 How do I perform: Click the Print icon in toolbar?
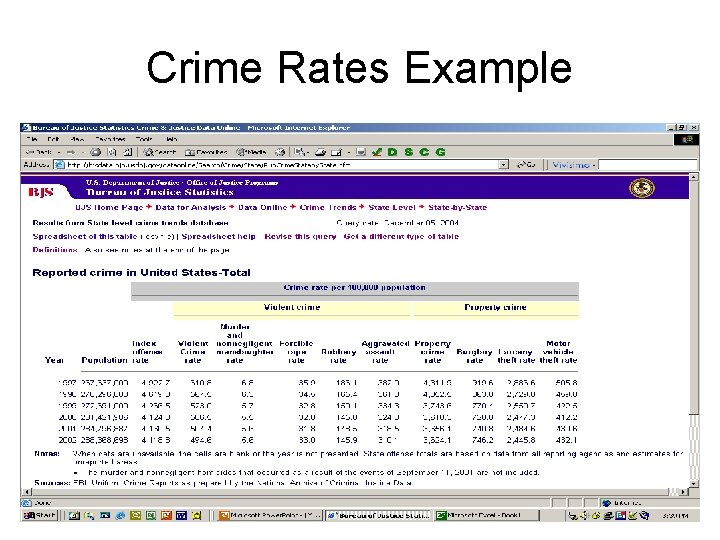click(320, 152)
